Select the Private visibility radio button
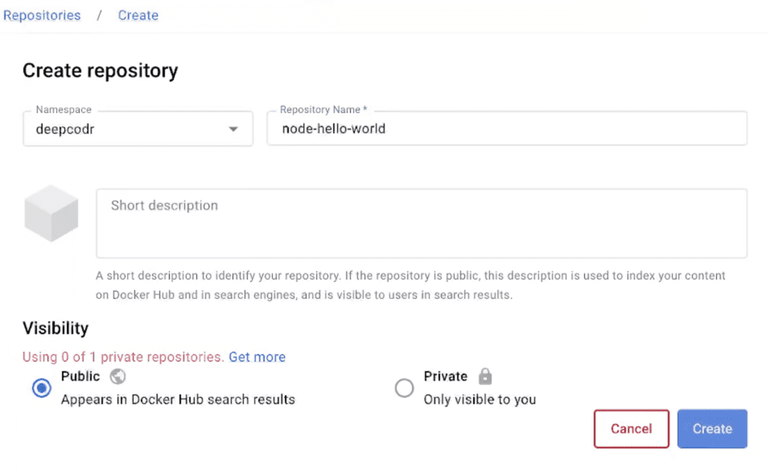 click(404, 388)
